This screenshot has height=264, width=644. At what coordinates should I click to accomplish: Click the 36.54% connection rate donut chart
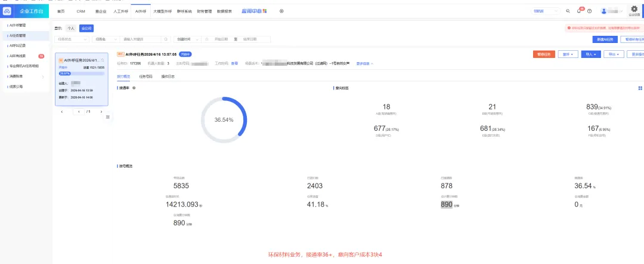point(224,120)
